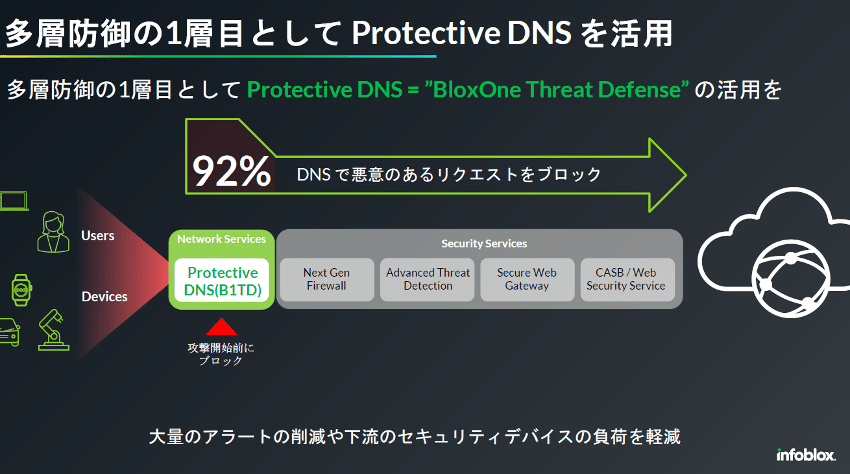
Task: Select the Advanced Threat Detection box
Action: [x=426, y=279]
